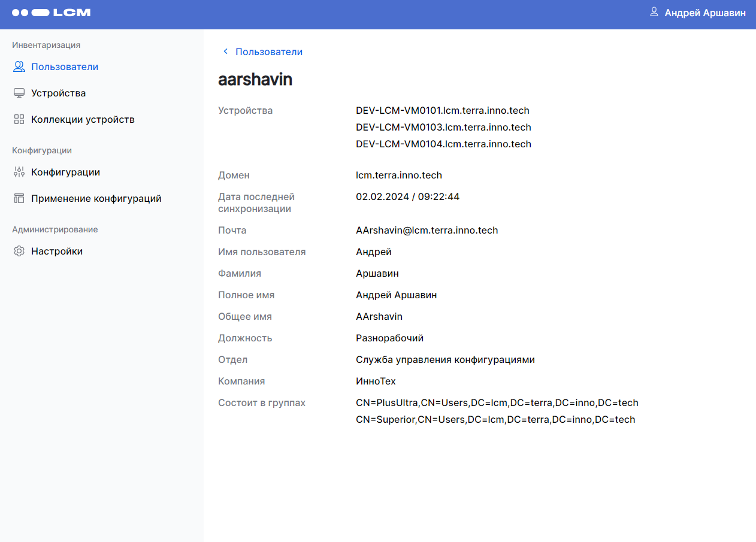This screenshot has width=756, height=542.
Task: Navigate back via the Пользователи breadcrumb link
Action: [x=269, y=52]
